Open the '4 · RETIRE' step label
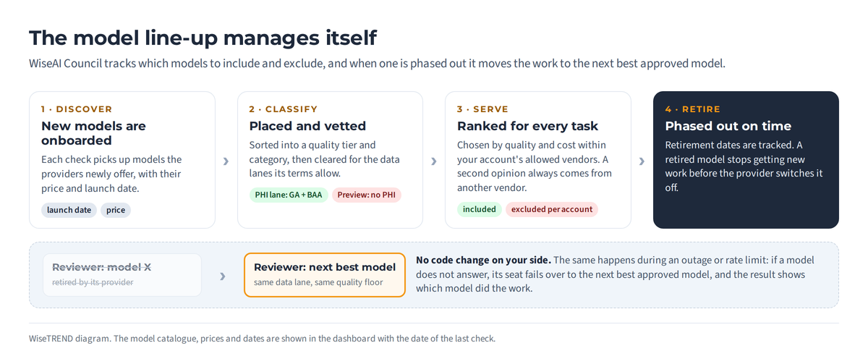The width and height of the screenshot is (868, 364). [693, 109]
